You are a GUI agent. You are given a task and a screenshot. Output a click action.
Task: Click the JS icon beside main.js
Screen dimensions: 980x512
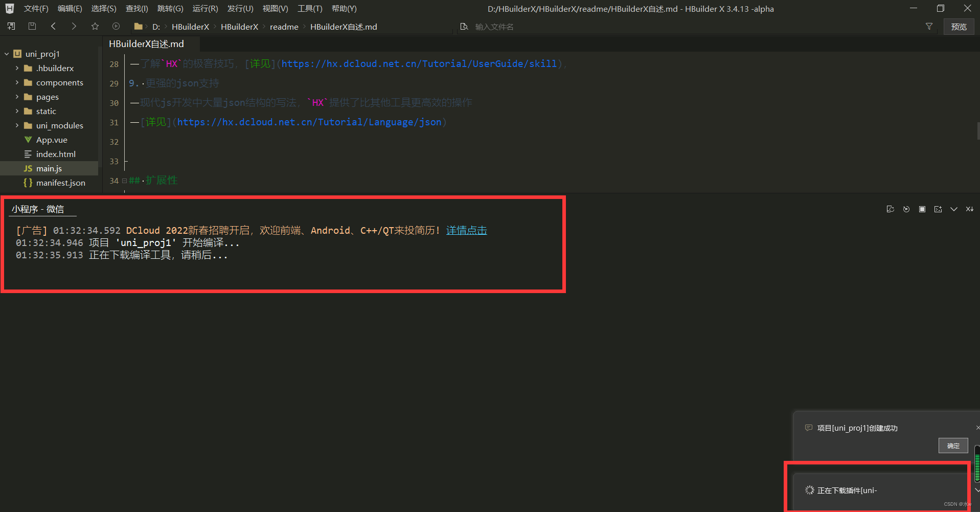click(28, 168)
